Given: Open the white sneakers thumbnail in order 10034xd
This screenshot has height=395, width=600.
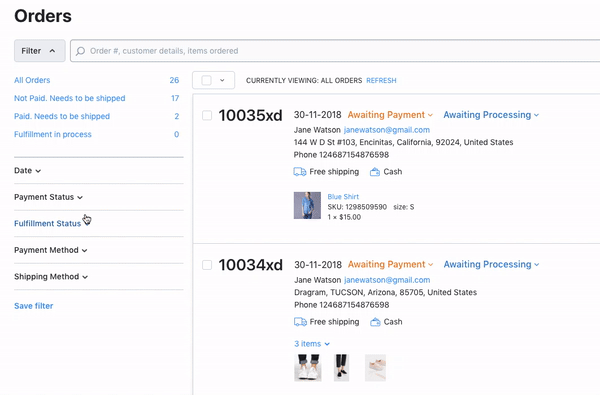Looking at the screenshot, I should pos(308,367).
